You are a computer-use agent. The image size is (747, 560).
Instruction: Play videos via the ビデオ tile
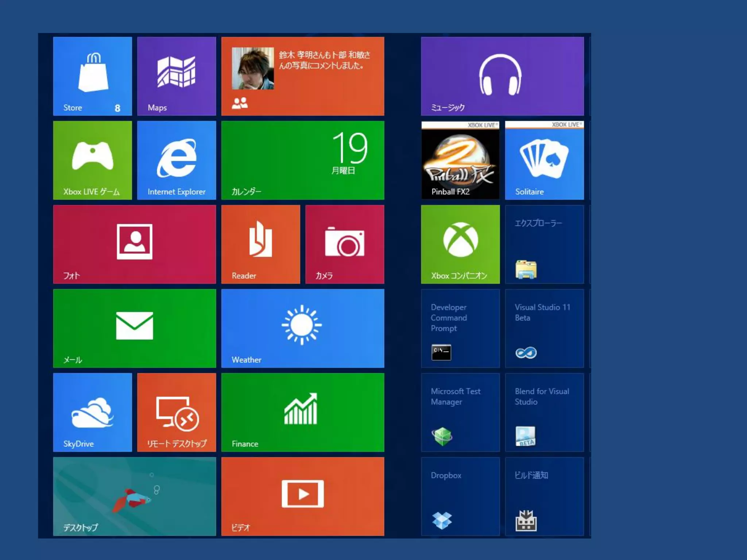coord(302,496)
